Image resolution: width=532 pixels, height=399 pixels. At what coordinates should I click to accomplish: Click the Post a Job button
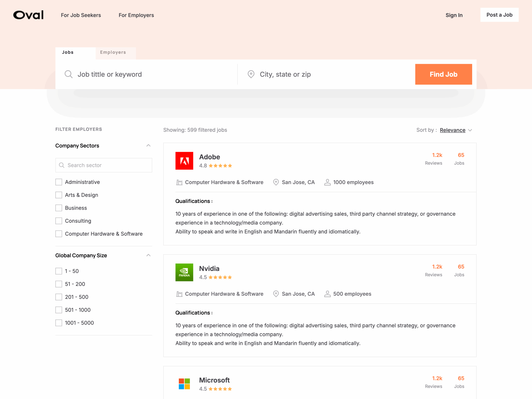click(x=499, y=15)
